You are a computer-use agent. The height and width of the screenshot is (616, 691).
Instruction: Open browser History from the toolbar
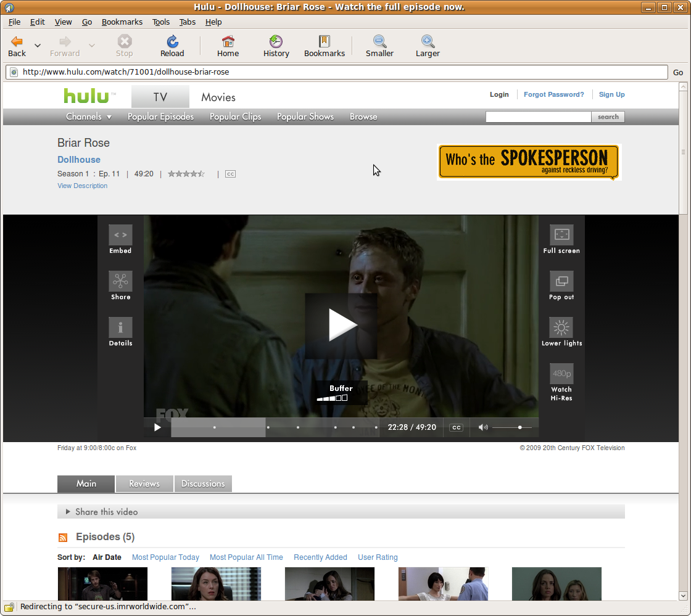click(x=276, y=46)
